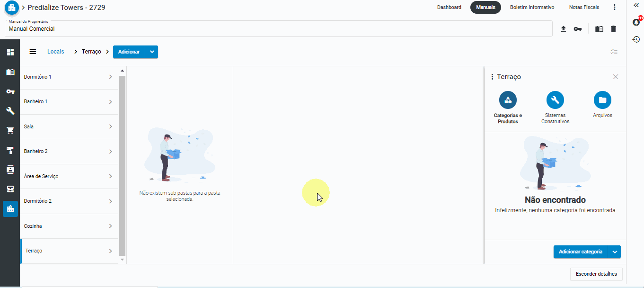Delete the manual using trash icon
The height and width of the screenshot is (288, 644).
[613, 29]
